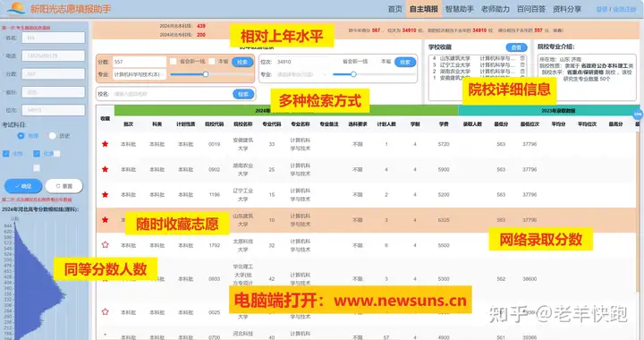The width and height of the screenshot is (644, 340).
Task: Favorite the 太原科技大学 row with empty star
Action: pos(106,245)
